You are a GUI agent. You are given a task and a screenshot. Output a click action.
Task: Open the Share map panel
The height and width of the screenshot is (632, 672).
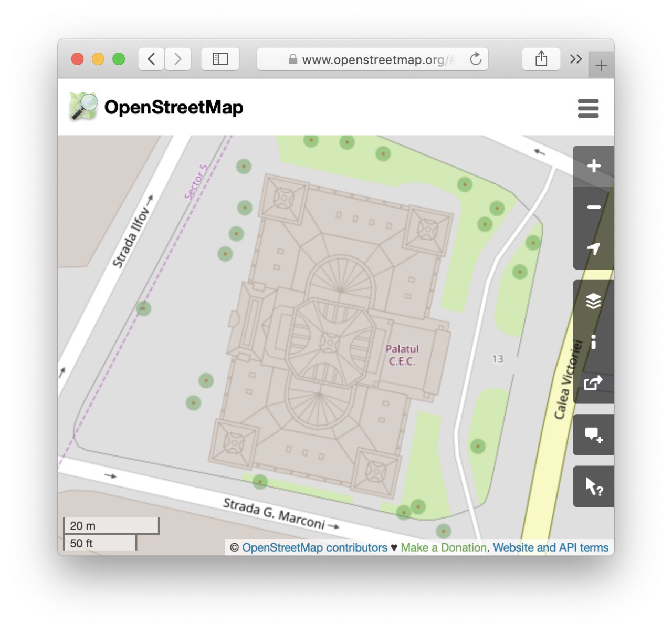[594, 383]
